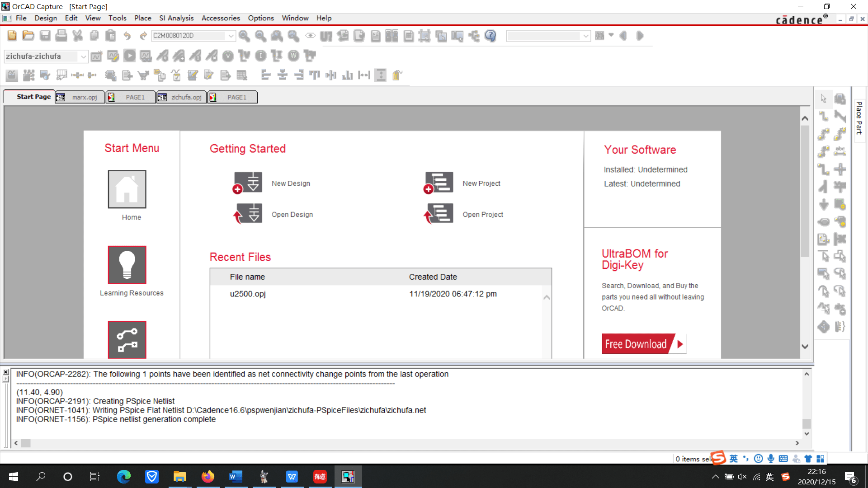
Task: Click the Place Wire tool in right palette
Action: coord(824,116)
